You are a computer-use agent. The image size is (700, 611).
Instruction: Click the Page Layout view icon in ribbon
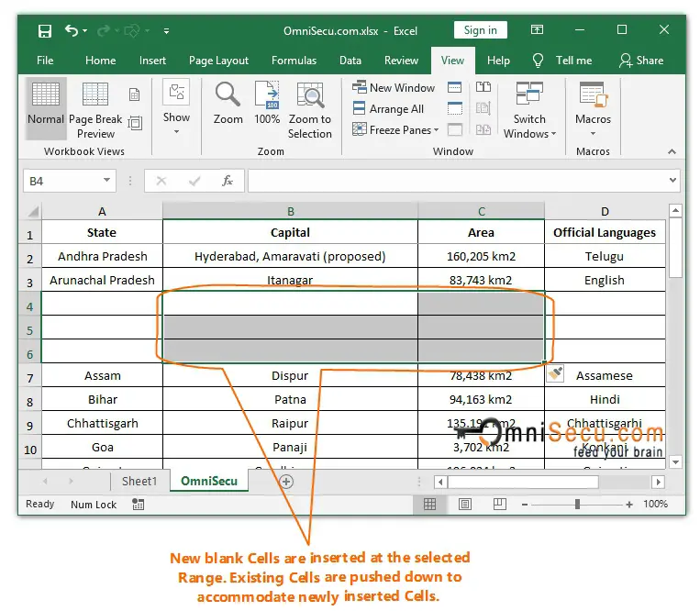[x=134, y=94]
